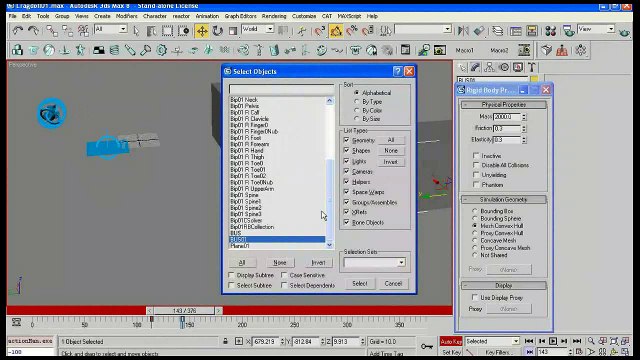Click the Set Keys key icon
The height and width of the screenshot is (360, 640).
427,347
